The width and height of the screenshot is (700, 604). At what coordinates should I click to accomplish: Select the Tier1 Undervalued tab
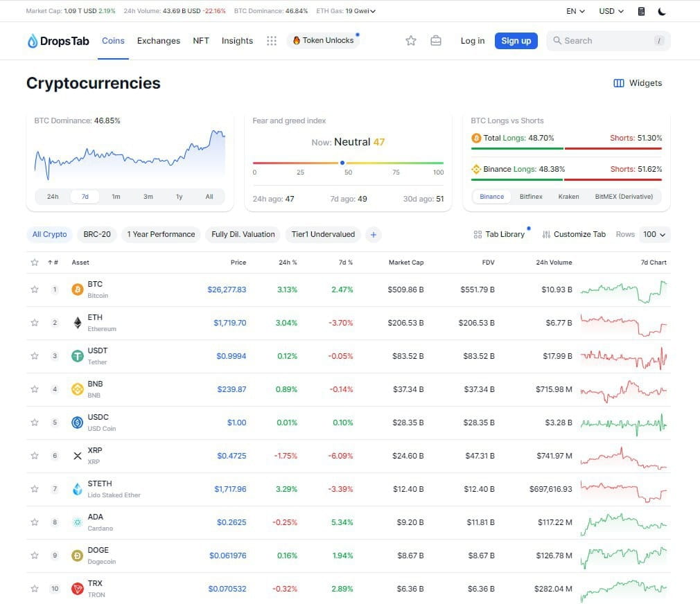pyautogui.click(x=323, y=235)
